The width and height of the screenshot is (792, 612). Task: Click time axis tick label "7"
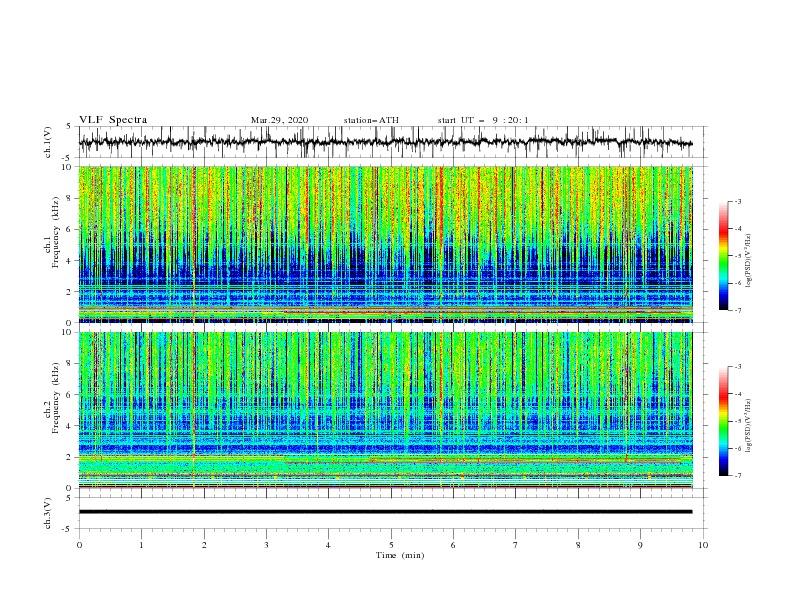[516, 545]
